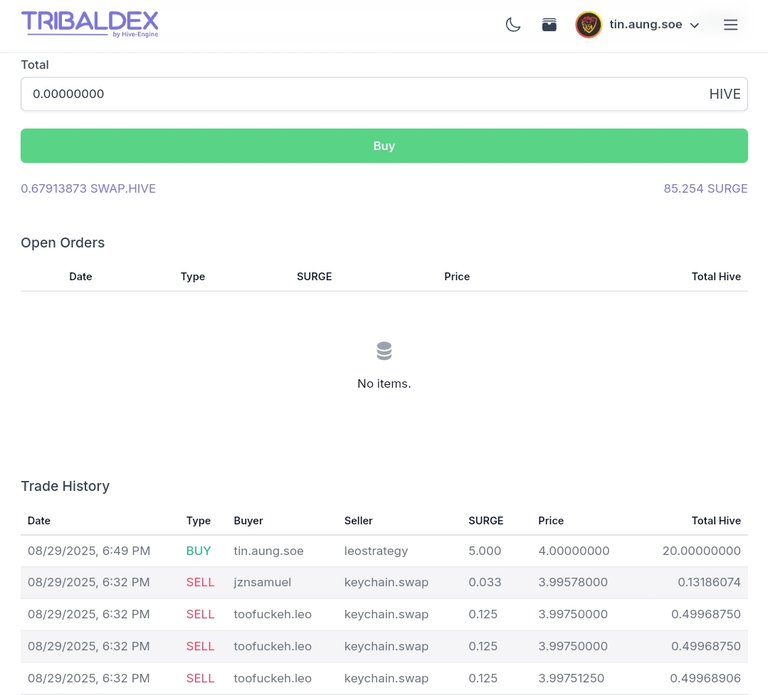Image resolution: width=768 pixels, height=695 pixels.
Task: Click the Total HIVE input field
Action: (x=384, y=94)
